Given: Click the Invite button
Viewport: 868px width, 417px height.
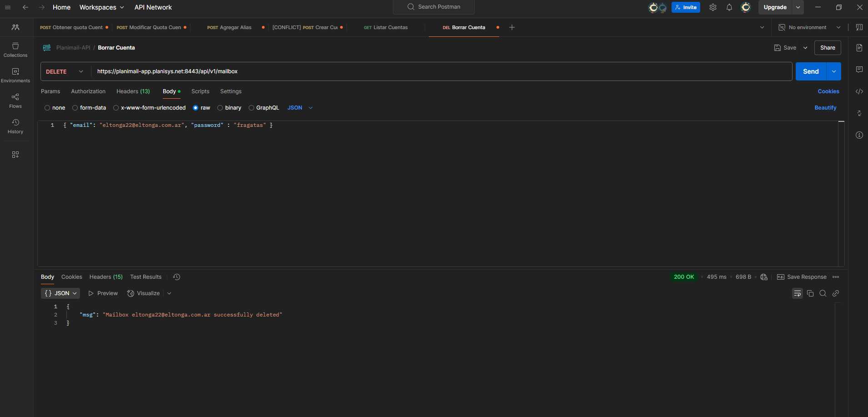Looking at the screenshot, I should click(x=686, y=7).
